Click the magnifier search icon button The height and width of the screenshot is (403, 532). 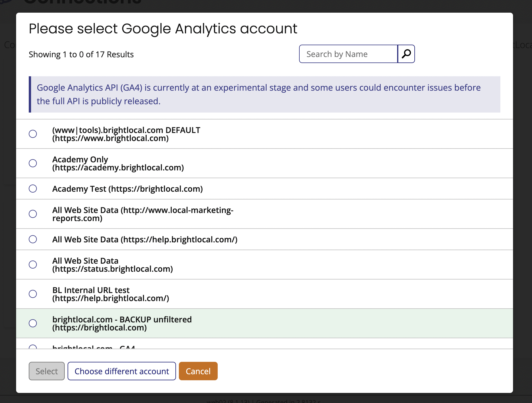coord(406,54)
